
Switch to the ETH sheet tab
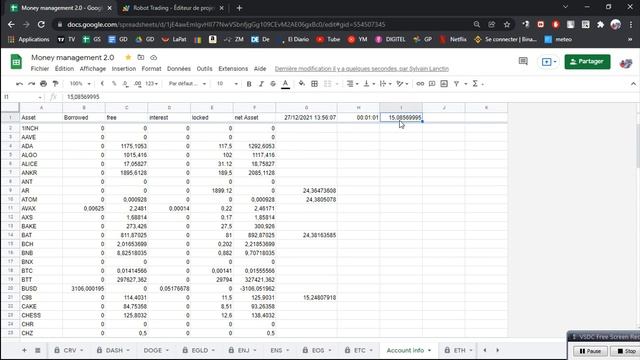(460, 350)
